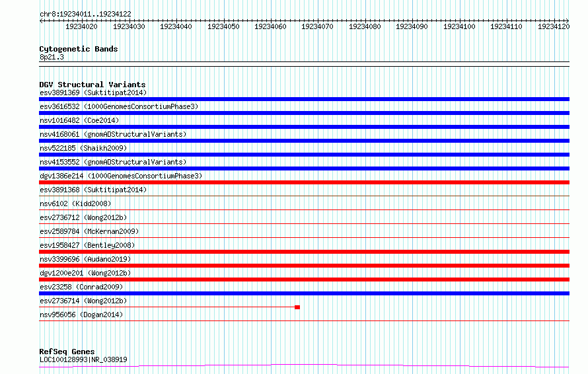Viewport: 588px width, 374px height.
Task: Click ruler position 19234100
Action: [459, 26]
